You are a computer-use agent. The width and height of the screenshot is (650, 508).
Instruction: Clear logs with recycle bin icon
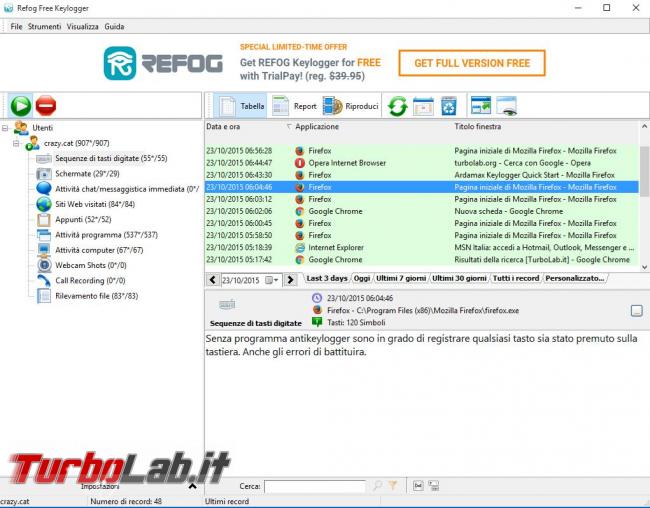[449, 106]
